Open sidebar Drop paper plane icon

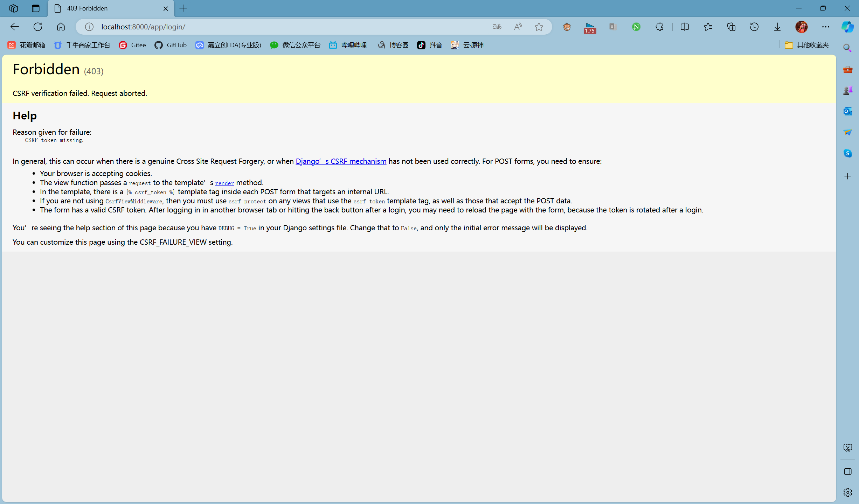coord(847,132)
